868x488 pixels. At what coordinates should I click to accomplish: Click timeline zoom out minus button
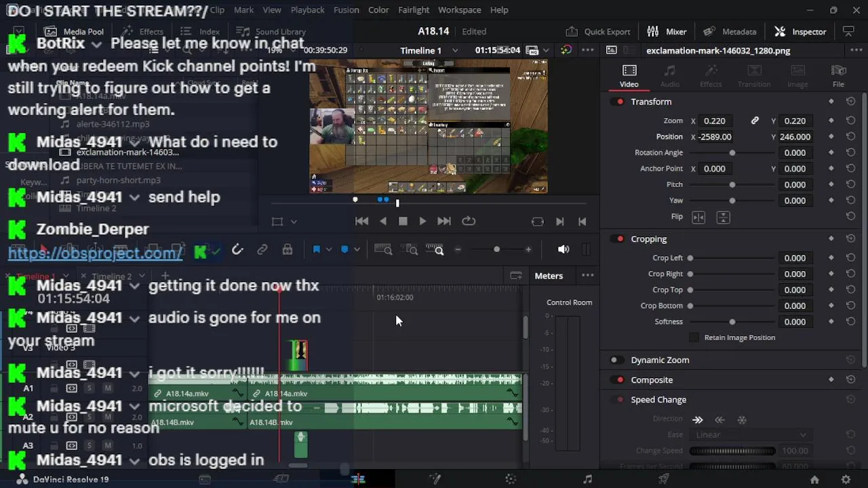click(x=458, y=249)
